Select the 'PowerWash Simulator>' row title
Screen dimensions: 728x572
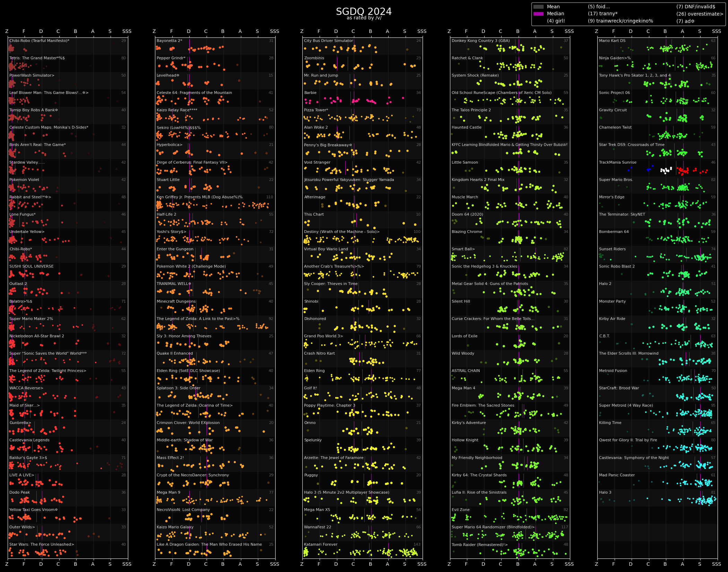point(32,75)
